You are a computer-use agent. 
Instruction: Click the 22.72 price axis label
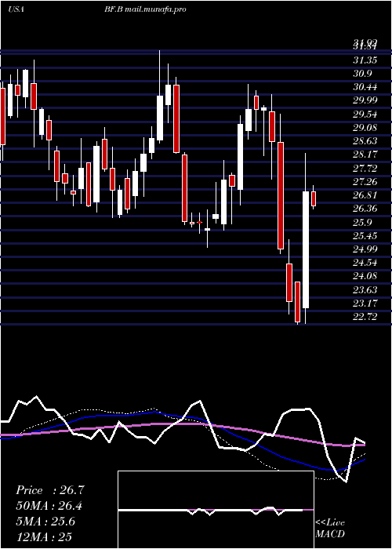(x=365, y=317)
